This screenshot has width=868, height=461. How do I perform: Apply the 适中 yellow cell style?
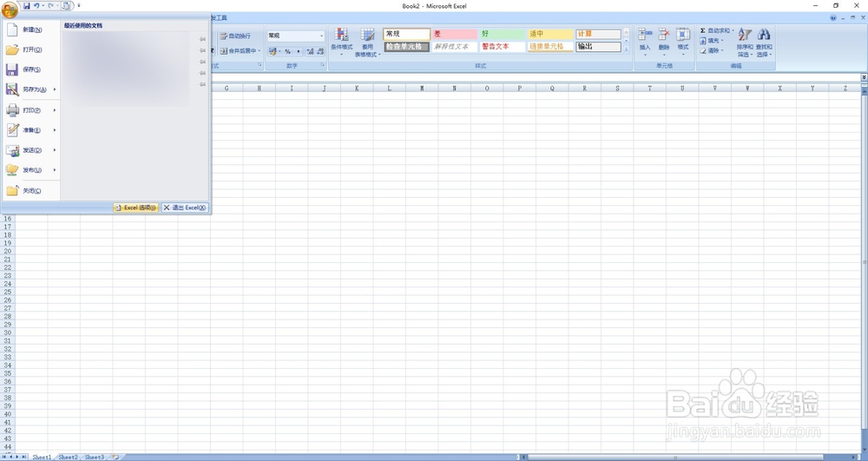550,35
